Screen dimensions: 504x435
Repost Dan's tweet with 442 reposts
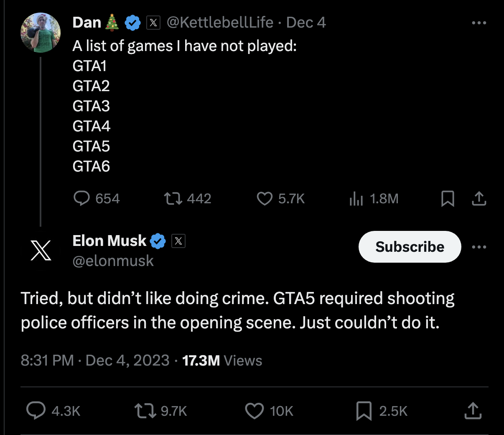(173, 198)
